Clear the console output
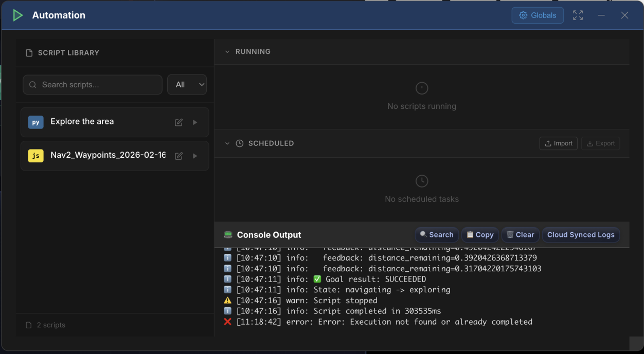Viewport: 644px width, 354px height. 520,235
